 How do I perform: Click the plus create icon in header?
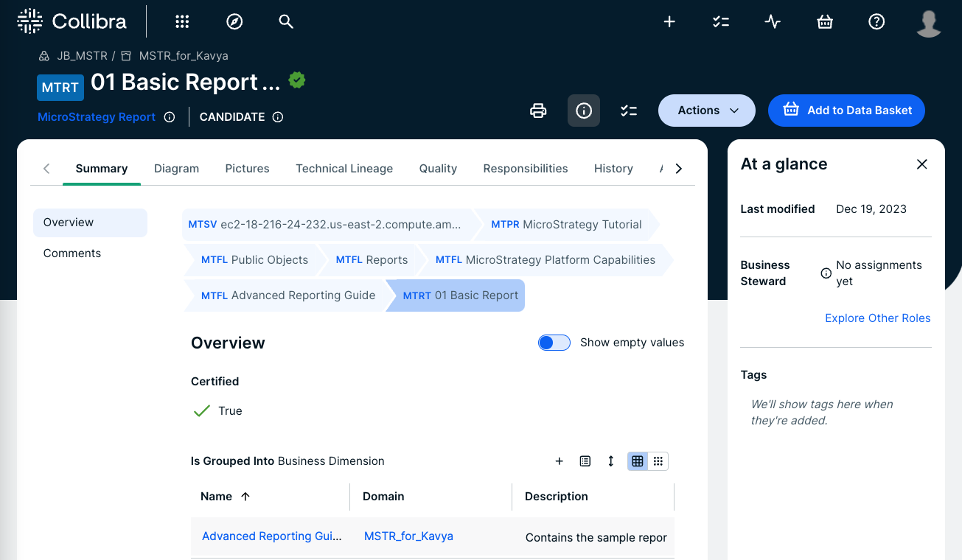point(669,22)
